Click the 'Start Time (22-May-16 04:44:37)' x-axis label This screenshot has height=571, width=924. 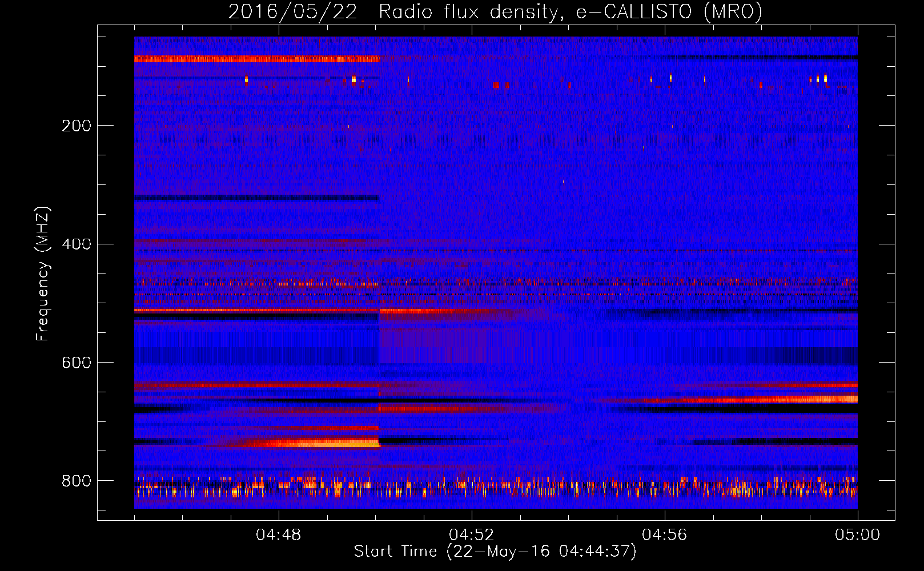coord(495,552)
